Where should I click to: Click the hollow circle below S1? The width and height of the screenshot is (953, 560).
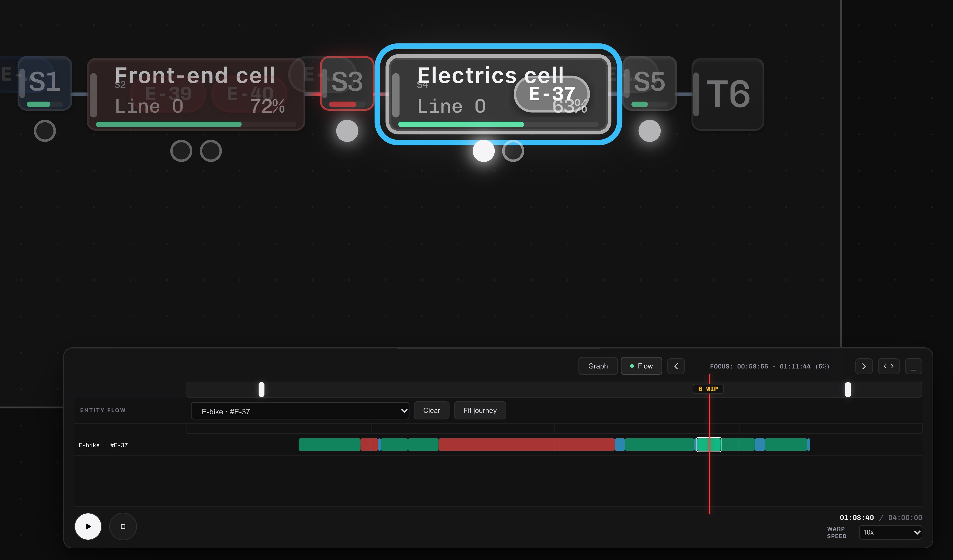click(45, 131)
